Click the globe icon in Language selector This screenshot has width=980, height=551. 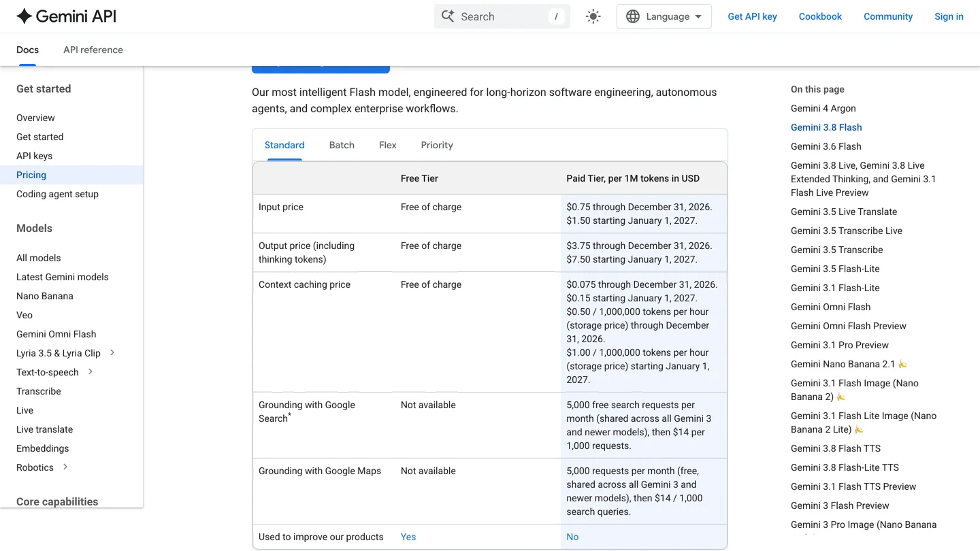coord(633,16)
